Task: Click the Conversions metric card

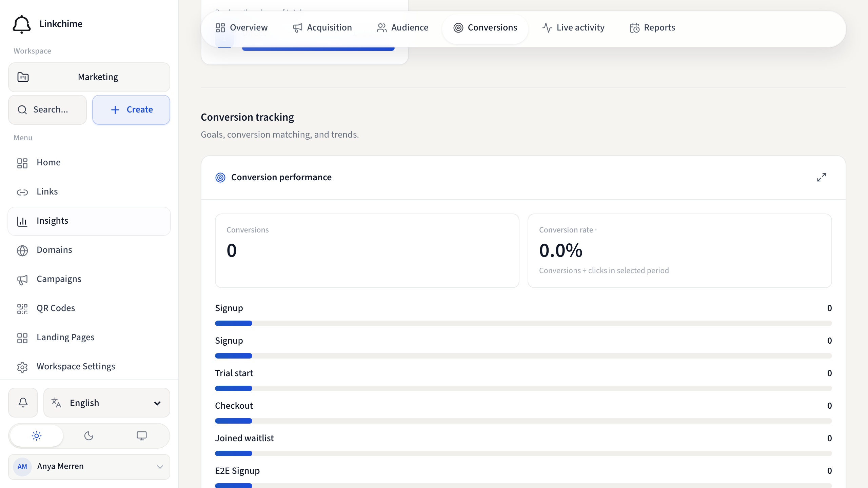Action: point(367,251)
